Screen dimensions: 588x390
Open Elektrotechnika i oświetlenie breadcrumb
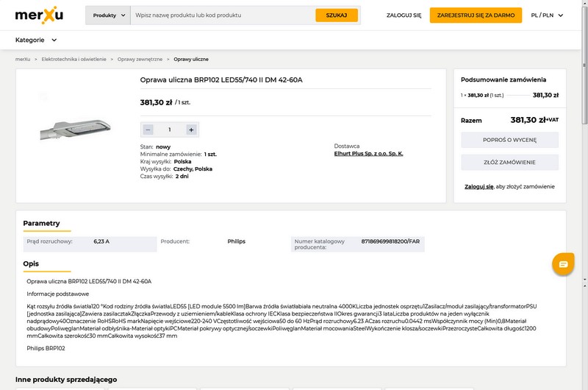pyautogui.click(x=74, y=60)
